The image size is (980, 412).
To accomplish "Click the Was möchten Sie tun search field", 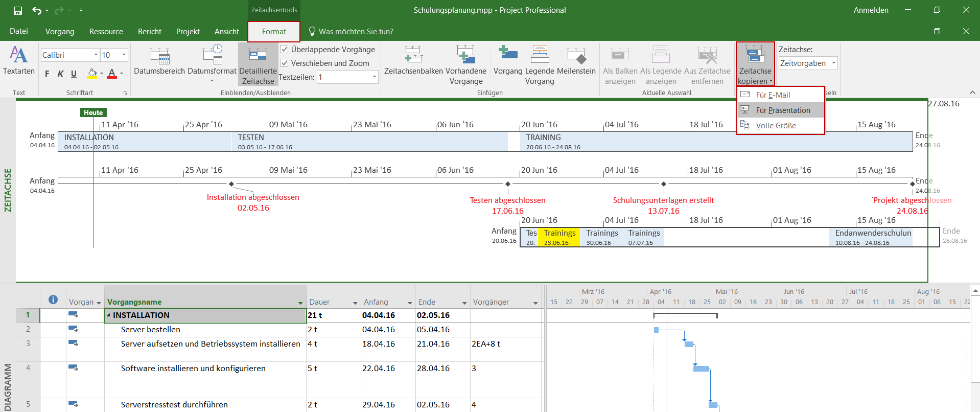I will tap(356, 32).
